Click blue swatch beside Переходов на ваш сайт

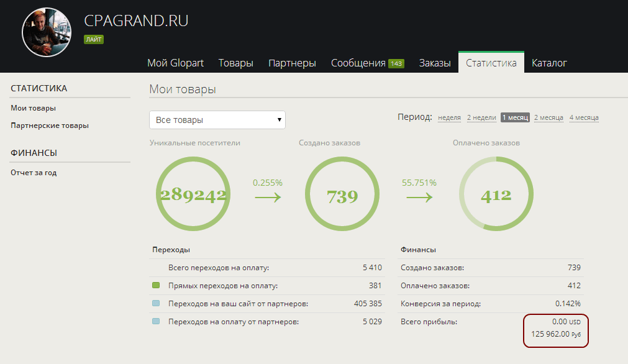click(156, 304)
